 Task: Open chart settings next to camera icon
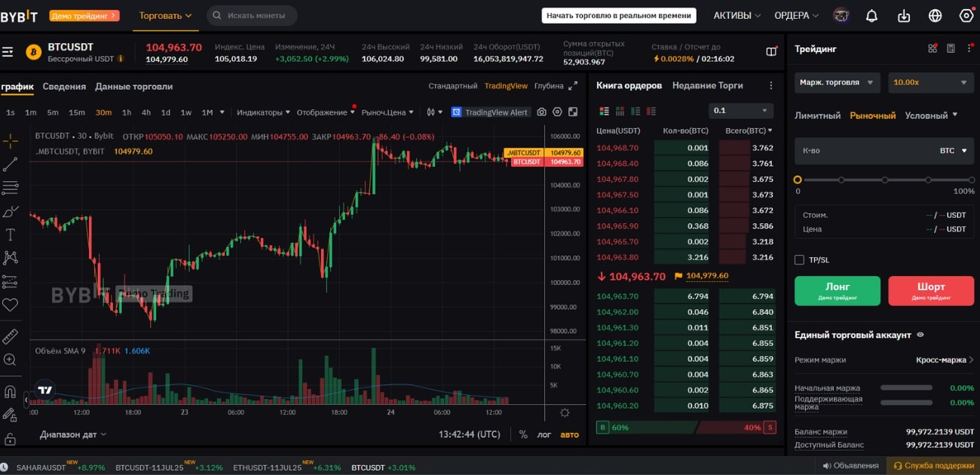coord(557,112)
